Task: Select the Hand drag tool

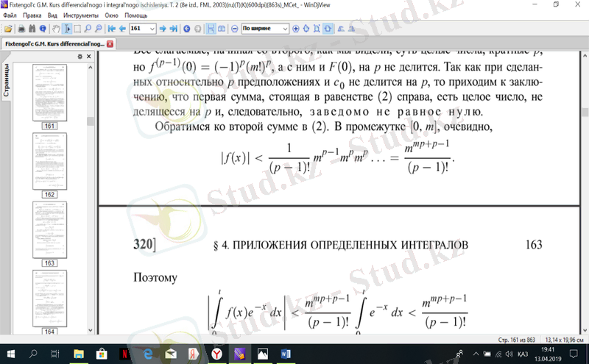Action: click(57, 29)
